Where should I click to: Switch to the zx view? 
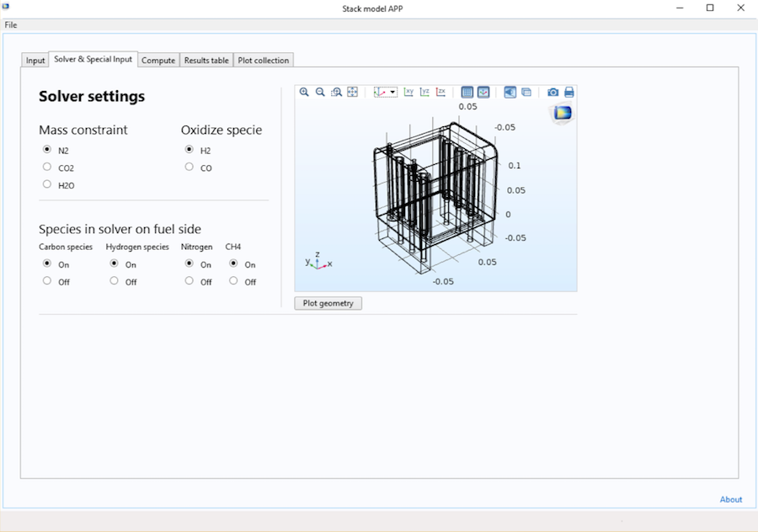(440, 92)
